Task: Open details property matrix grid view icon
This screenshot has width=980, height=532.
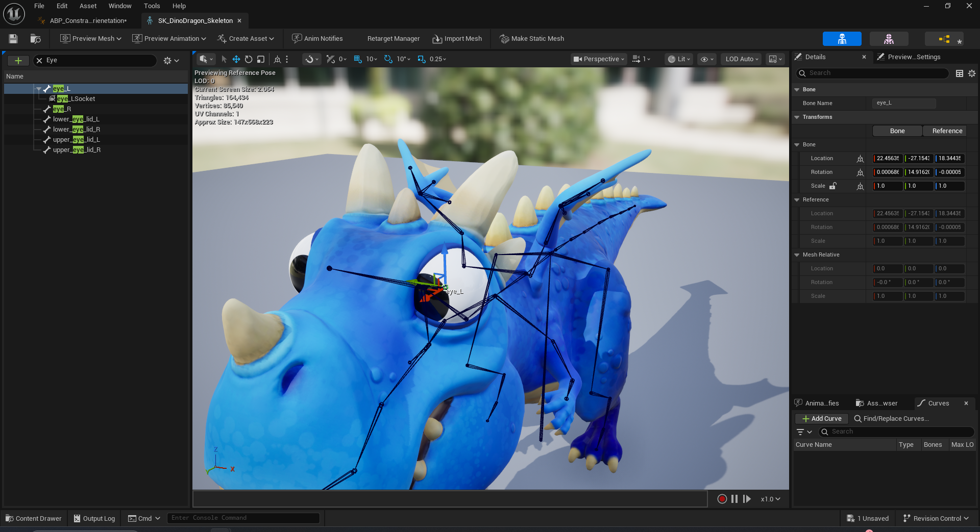Action: 960,73
